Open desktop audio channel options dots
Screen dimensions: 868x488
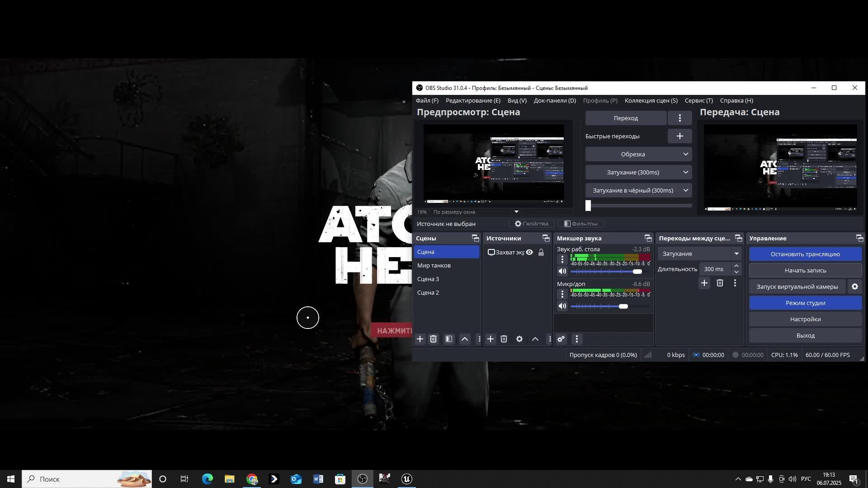562,259
